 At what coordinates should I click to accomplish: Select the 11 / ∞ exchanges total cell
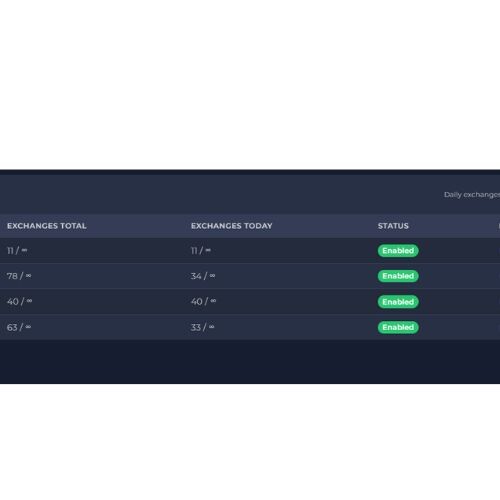coord(17,251)
